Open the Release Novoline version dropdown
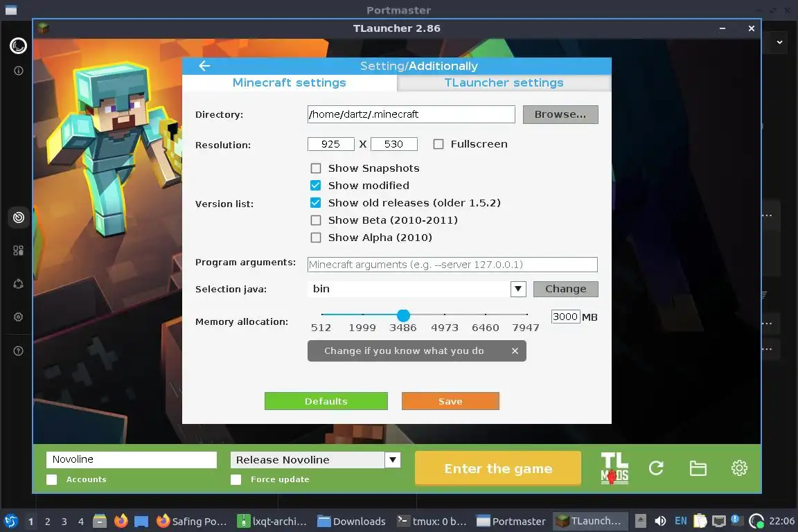798x532 pixels. pos(392,460)
